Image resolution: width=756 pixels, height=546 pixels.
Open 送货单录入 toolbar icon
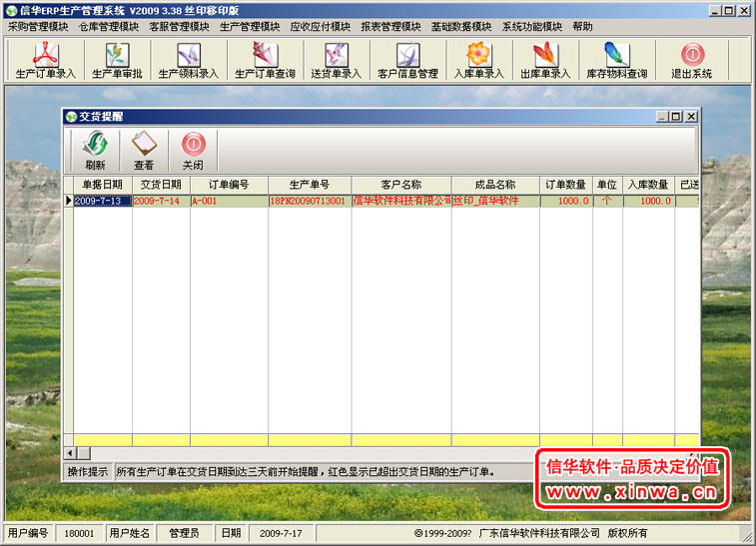(336, 60)
